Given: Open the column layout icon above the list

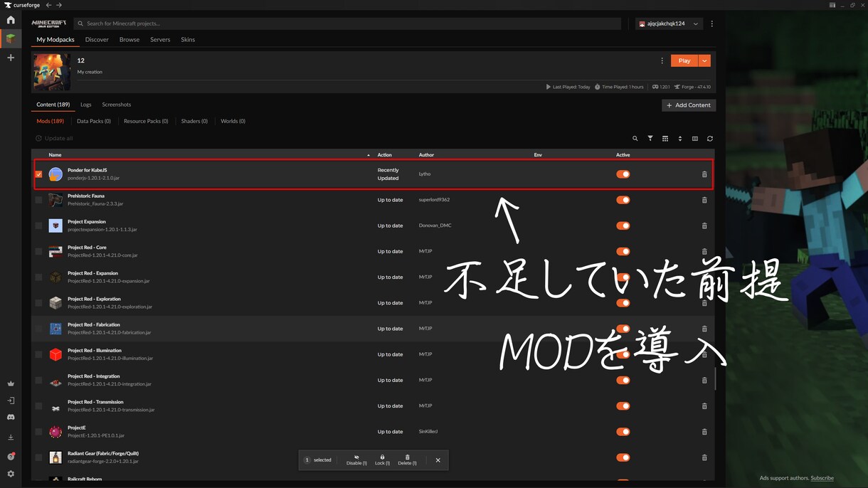Looking at the screenshot, I should (695, 139).
